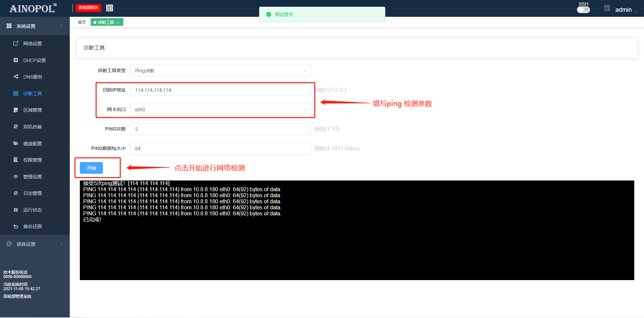The height and width of the screenshot is (318, 644).
Task: Click the sidebar collapse icon in header
Action: [109, 8]
